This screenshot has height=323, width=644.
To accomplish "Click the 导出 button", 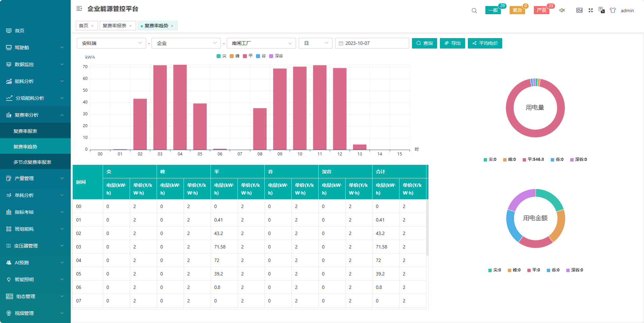I will [x=452, y=43].
